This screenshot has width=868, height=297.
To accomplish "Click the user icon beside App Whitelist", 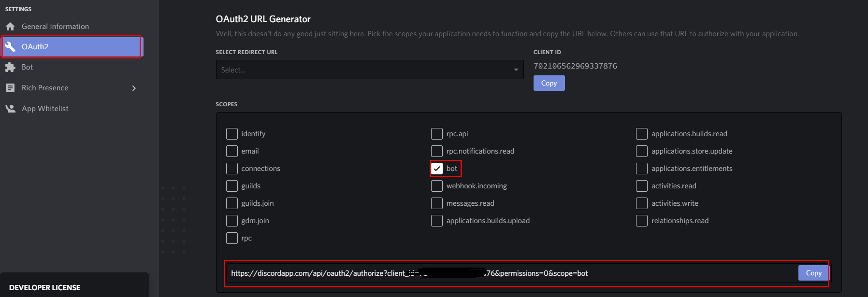I will click(x=10, y=109).
